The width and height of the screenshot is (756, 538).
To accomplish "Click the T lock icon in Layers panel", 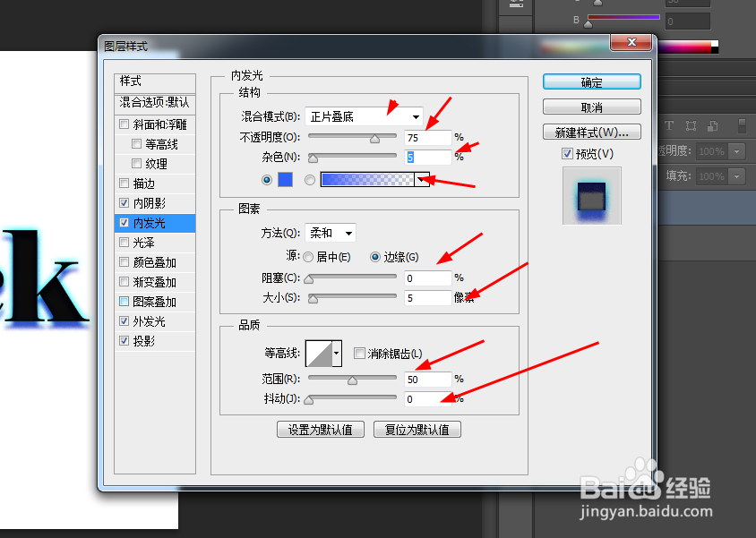I will 669,125.
